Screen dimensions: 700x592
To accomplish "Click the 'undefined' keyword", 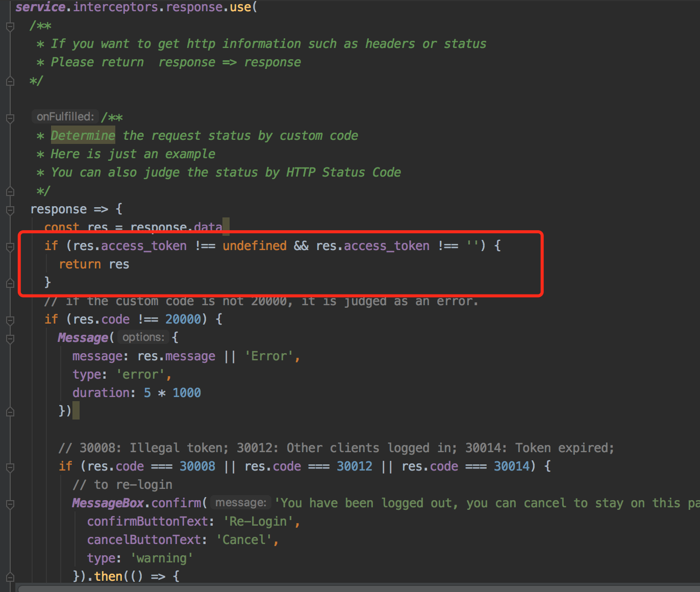I will pyautogui.click(x=255, y=246).
